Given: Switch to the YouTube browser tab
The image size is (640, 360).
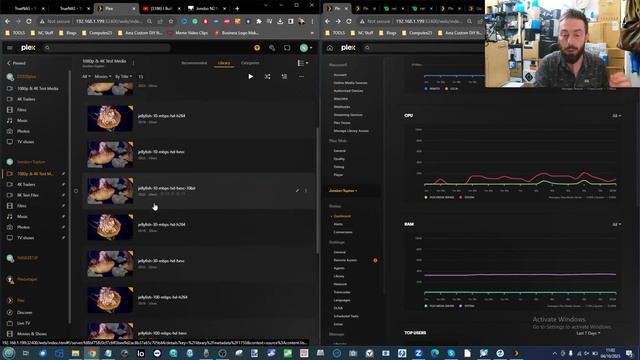Looking at the screenshot, I should click(162, 8).
